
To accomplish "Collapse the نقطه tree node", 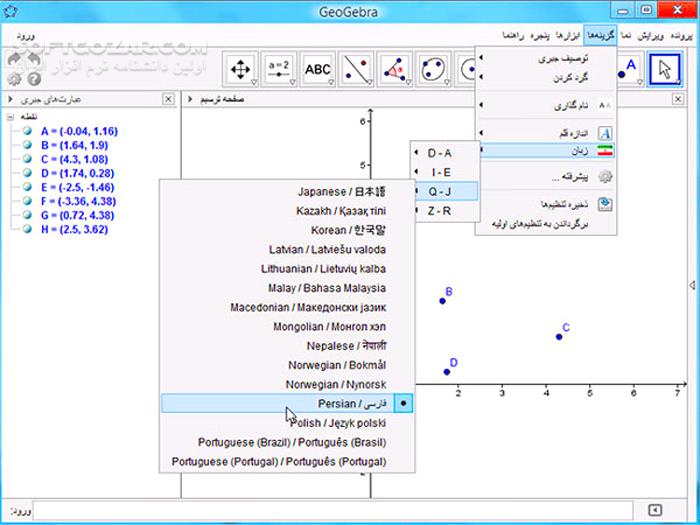I will point(10,117).
